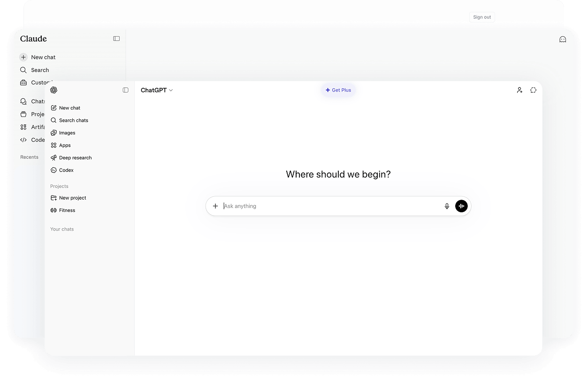Click the folder-plus icon beside New project
This screenshot has height=387, width=588.
(53, 198)
